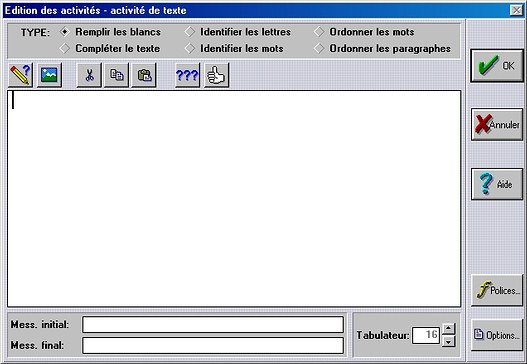
Task: Select Remplir les blancs type
Action: (110, 32)
